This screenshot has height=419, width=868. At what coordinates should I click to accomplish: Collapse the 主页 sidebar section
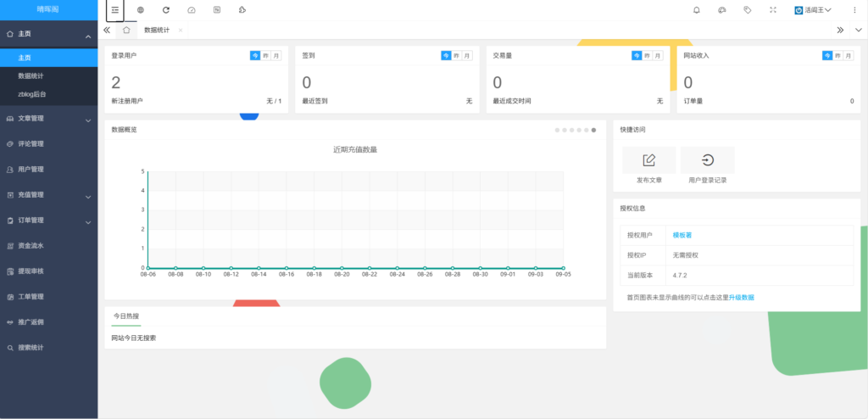[x=48, y=34]
